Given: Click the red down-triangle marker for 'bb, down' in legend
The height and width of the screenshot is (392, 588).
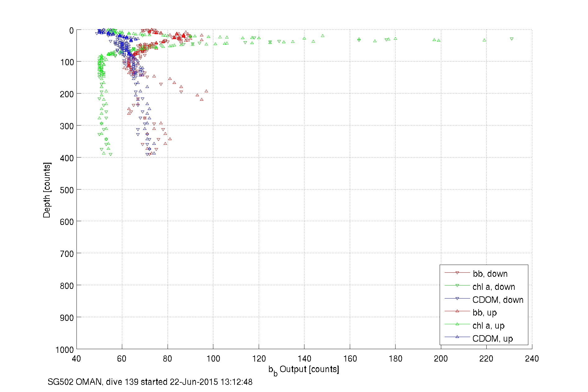Looking at the screenshot, I should (457, 273).
